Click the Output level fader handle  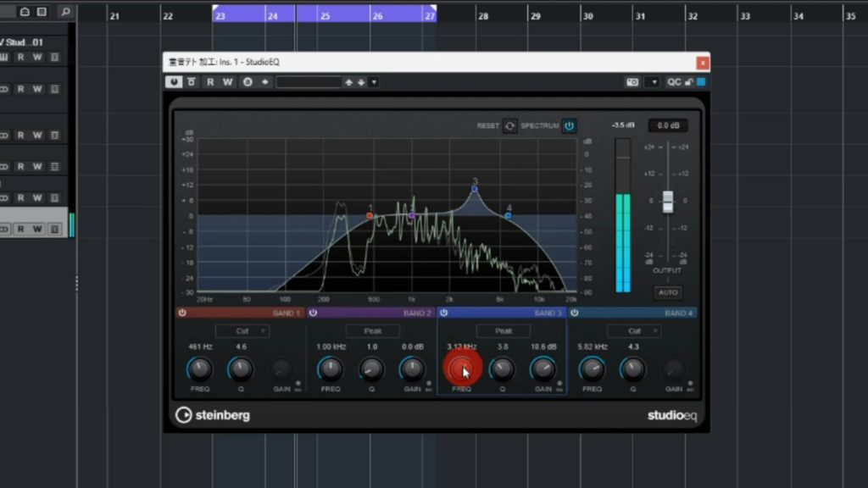(667, 202)
